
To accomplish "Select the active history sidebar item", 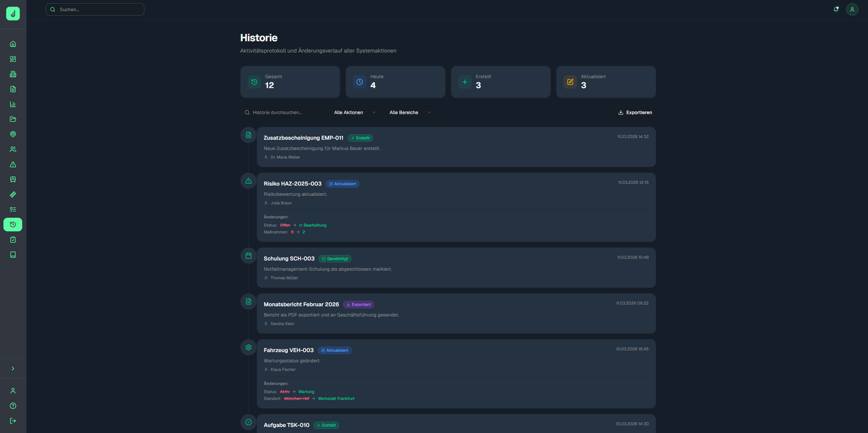I will [13, 225].
